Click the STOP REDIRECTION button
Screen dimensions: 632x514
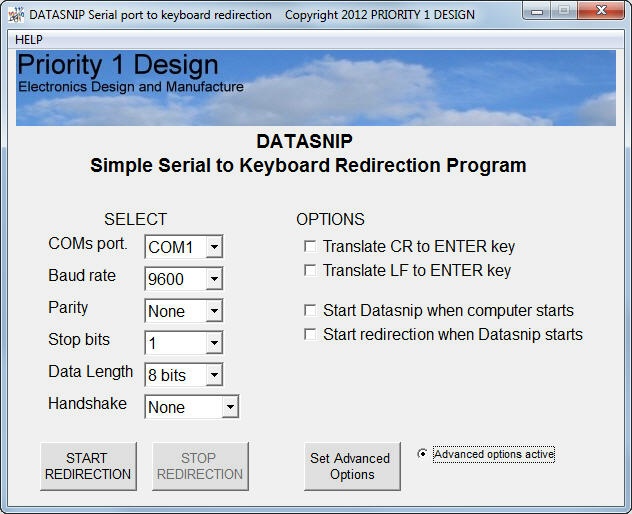pos(200,466)
